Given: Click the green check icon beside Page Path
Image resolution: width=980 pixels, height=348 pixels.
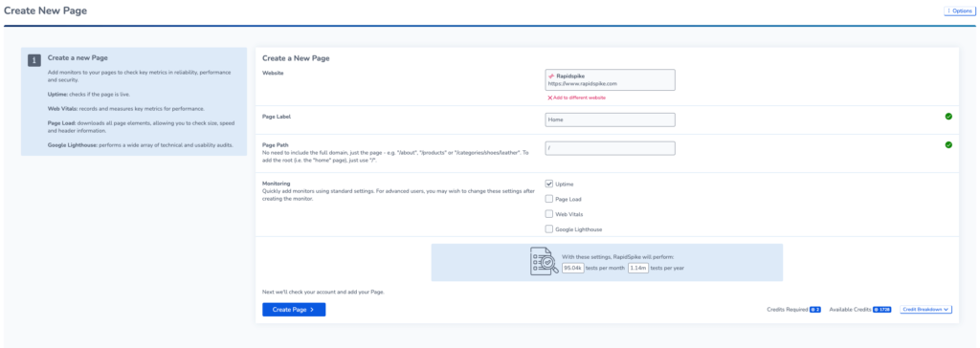Looking at the screenshot, I should pos(948,145).
